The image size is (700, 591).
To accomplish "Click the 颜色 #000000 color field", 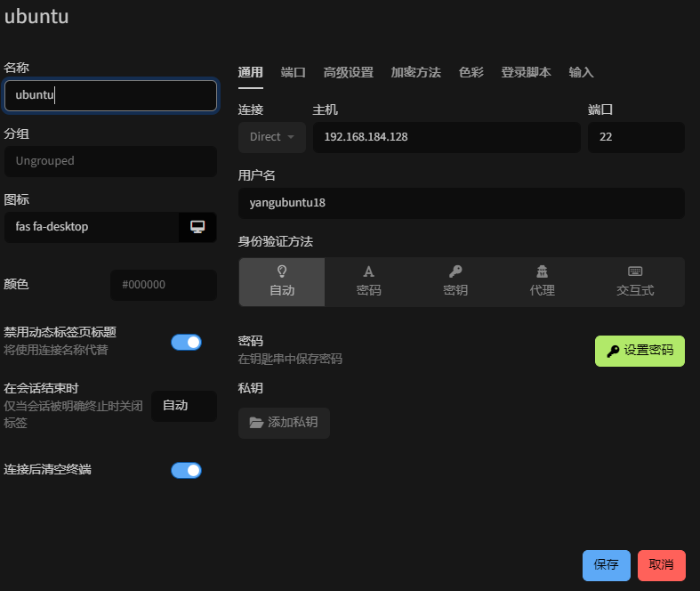I will [x=163, y=285].
